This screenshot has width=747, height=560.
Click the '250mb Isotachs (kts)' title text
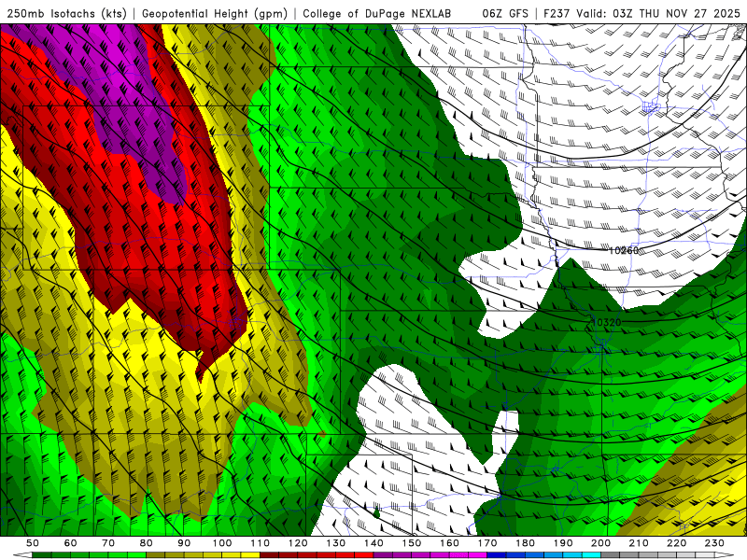click(x=66, y=13)
